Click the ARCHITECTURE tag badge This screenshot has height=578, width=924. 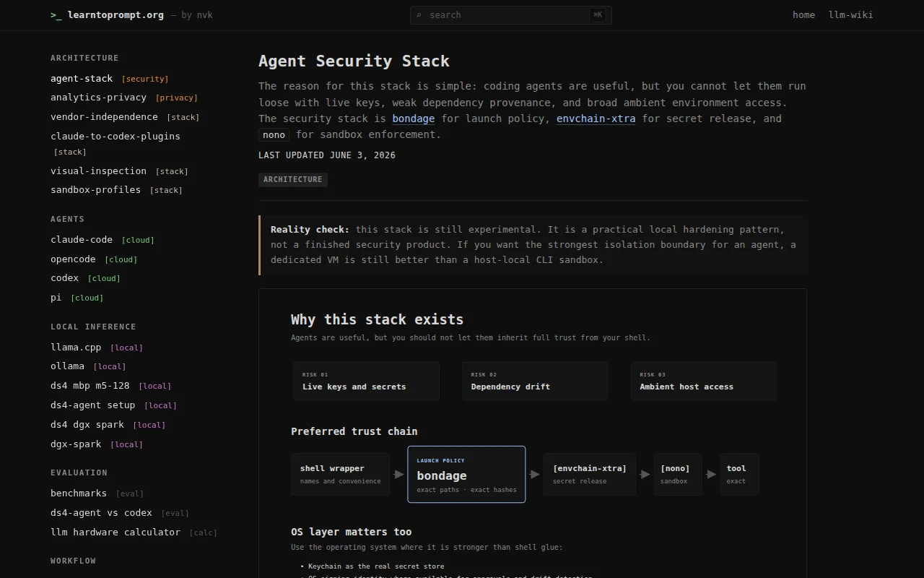[293, 179]
